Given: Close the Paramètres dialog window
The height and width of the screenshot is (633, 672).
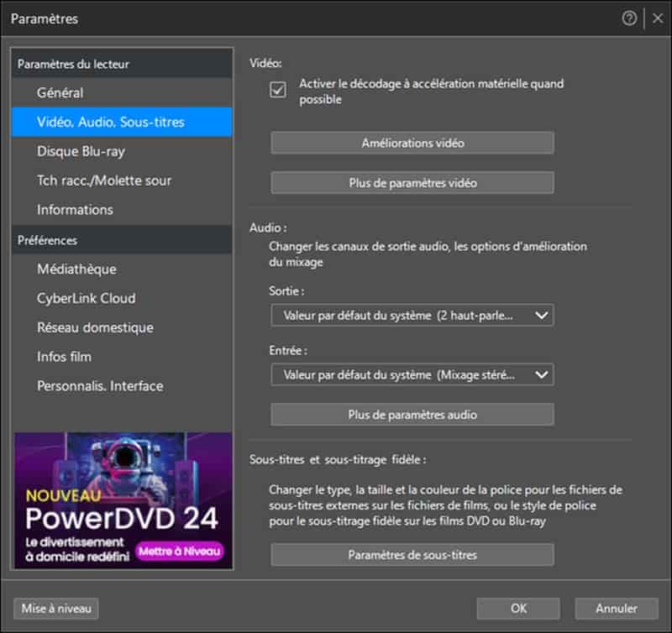Looking at the screenshot, I should point(657,18).
